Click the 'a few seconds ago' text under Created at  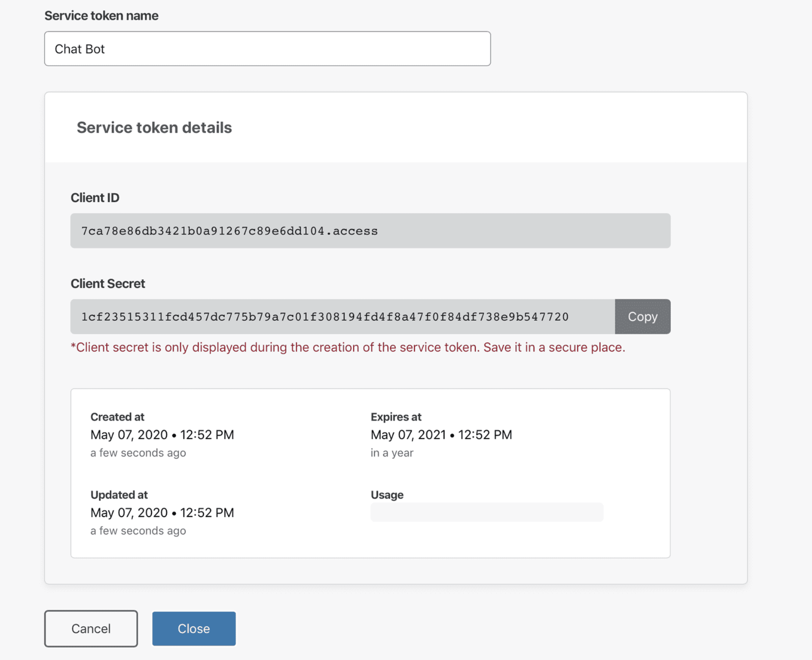[138, 453]
